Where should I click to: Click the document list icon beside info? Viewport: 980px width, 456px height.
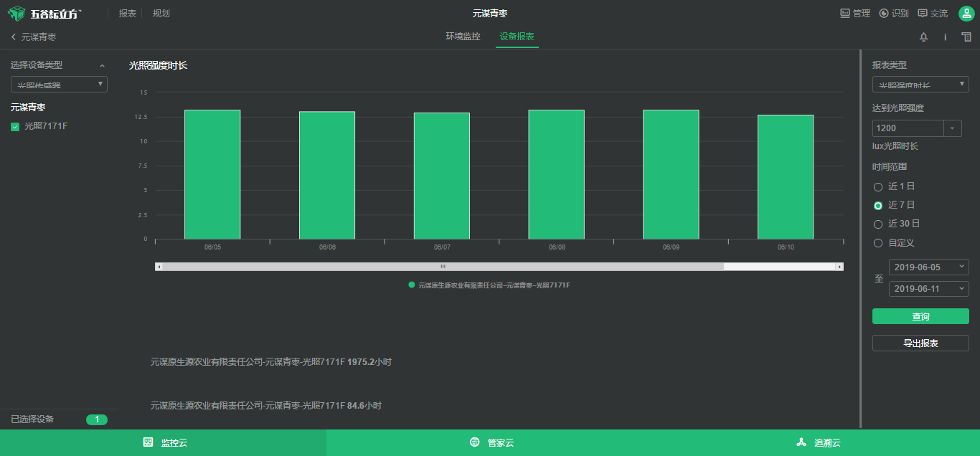(966, 37)
